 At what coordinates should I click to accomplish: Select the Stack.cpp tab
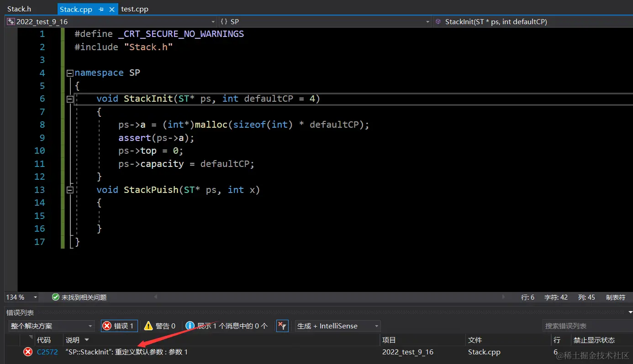click(76, 9)
